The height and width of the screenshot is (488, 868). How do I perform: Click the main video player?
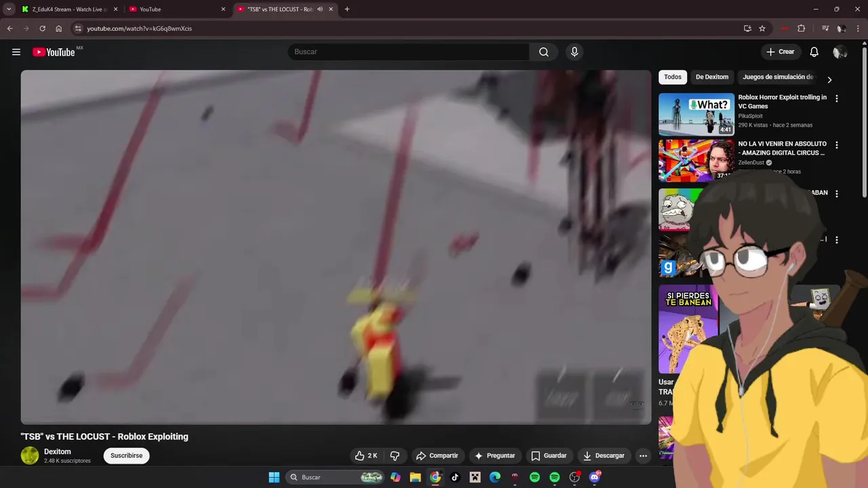(336, 247)
